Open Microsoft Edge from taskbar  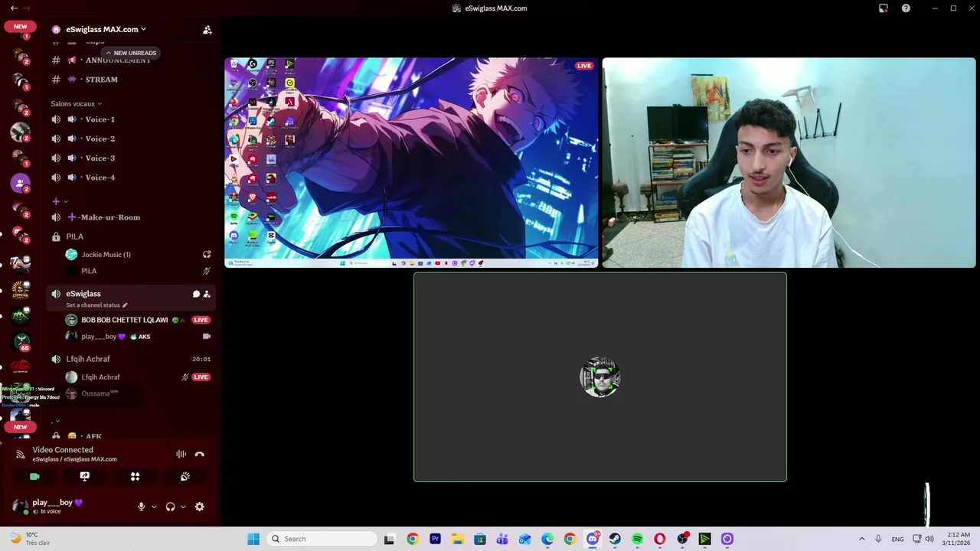[547, 539]
